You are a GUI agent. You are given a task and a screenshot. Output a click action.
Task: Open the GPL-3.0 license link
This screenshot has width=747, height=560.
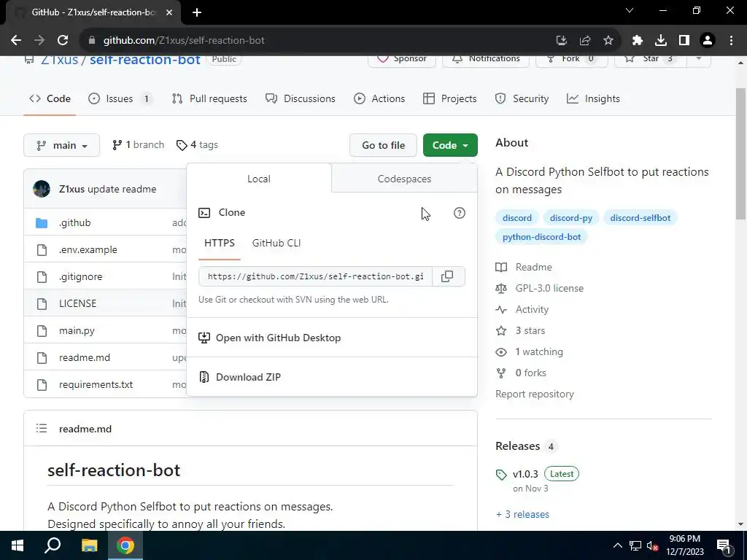click(540, 288)
